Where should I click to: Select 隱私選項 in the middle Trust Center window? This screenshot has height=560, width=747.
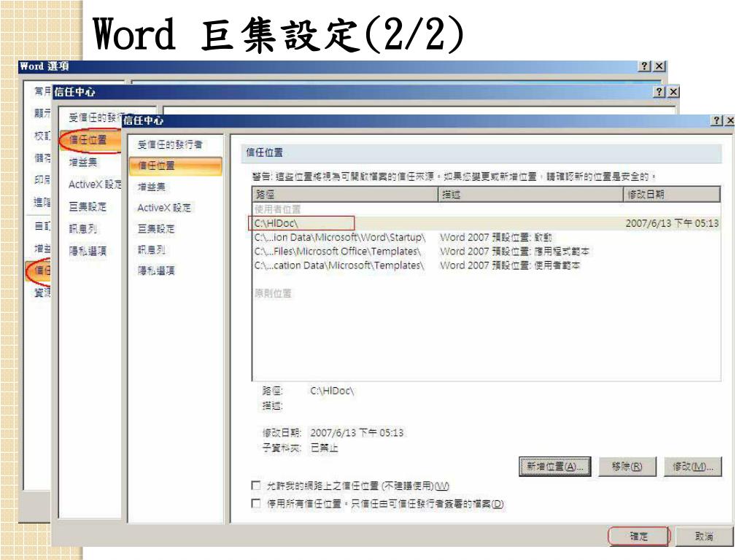(x=88, y=251)
